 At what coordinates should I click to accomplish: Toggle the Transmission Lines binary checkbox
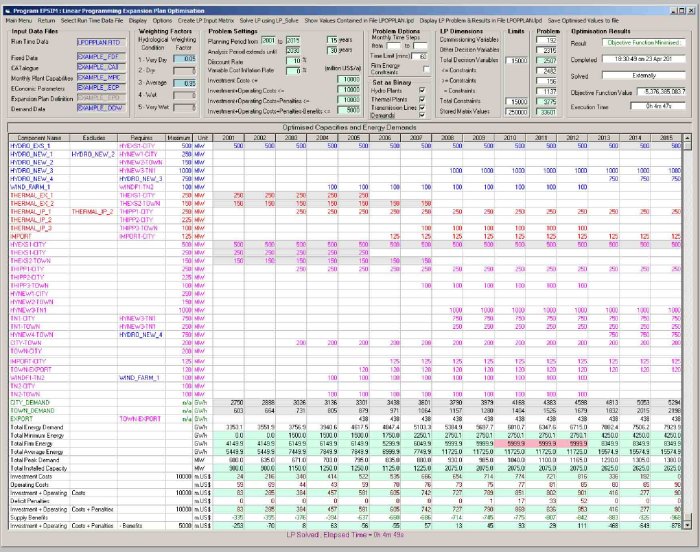(x=424, y=108)
